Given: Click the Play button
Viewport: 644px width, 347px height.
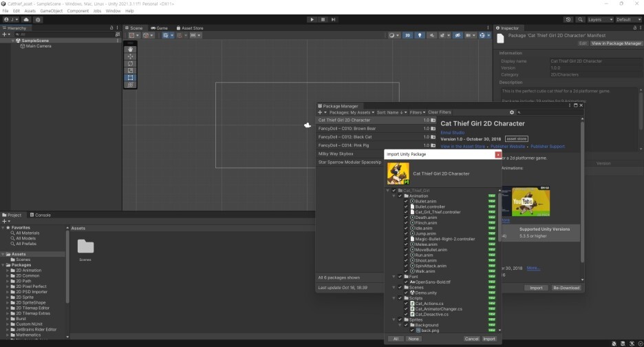Looking at the screenshot, I should [x=312, y=19].
